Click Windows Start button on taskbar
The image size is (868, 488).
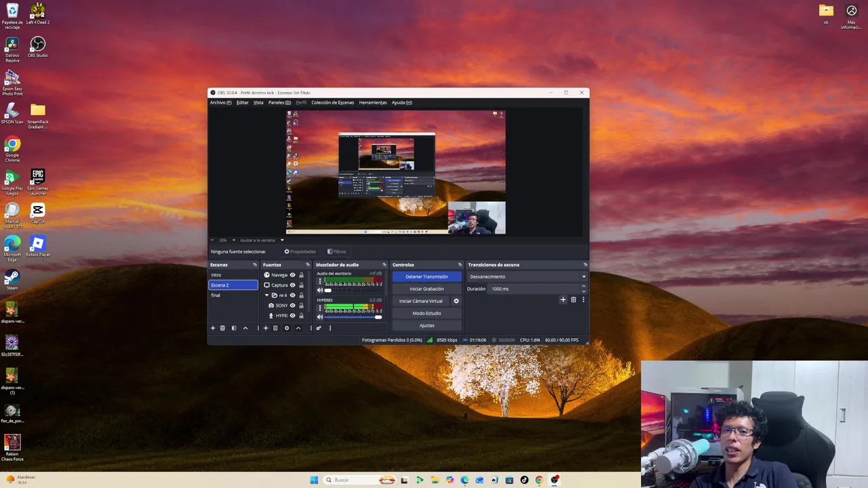tap(314, 480)
